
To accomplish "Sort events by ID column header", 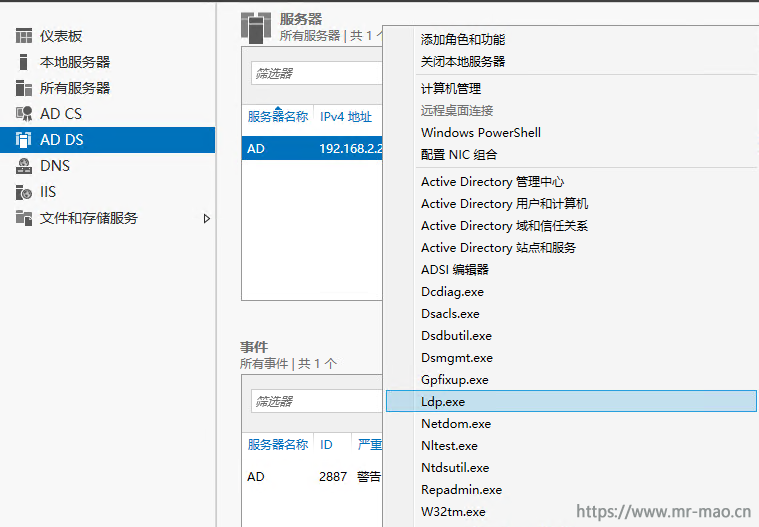I will coord(326,445).
